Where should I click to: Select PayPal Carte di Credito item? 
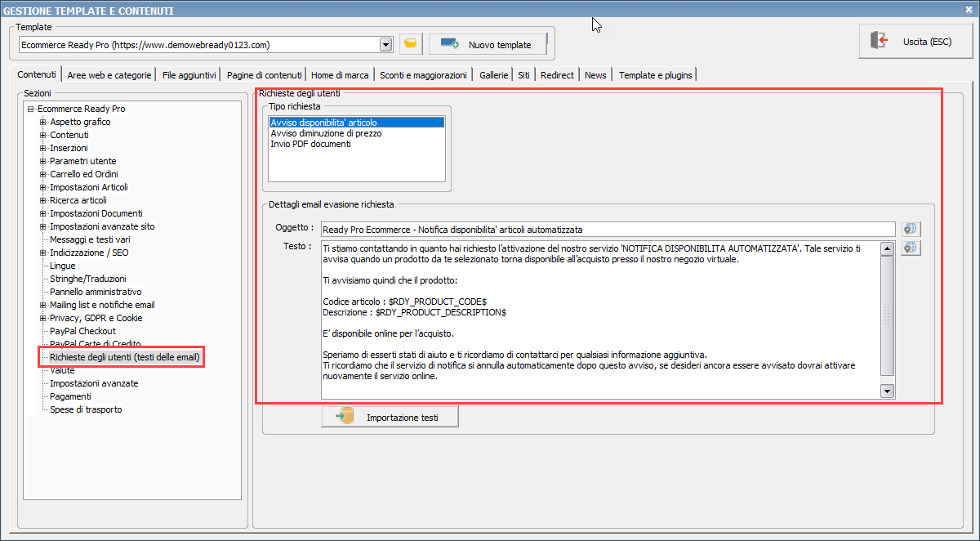(96, 344)
